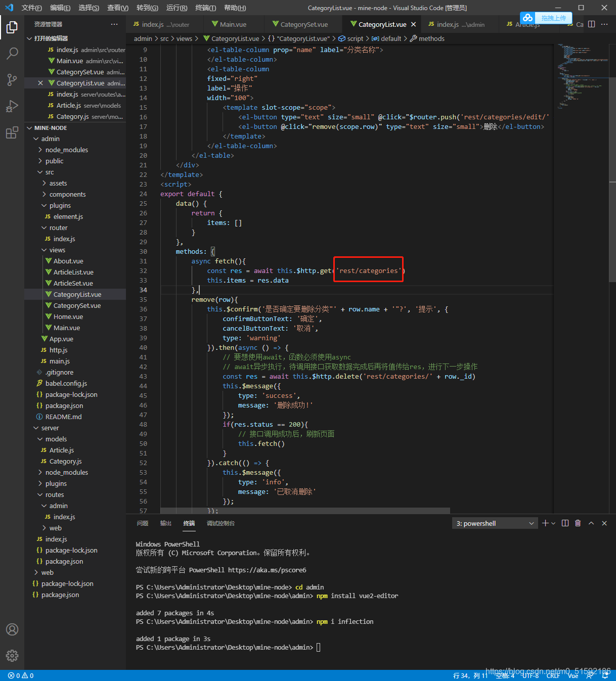Open the Manage settings gear

pyautogui.click(x=12, y=656)
